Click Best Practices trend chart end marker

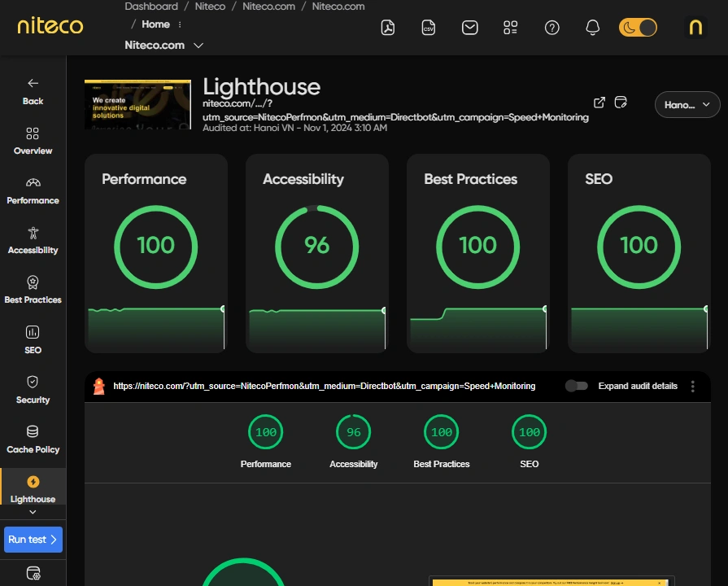(545, 309)
